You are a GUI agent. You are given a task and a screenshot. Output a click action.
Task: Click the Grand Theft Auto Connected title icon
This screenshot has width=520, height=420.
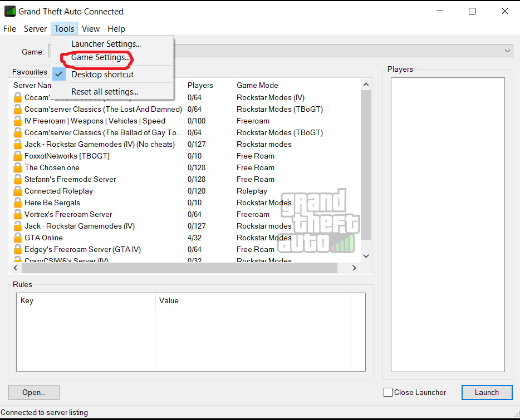point(9,11)
